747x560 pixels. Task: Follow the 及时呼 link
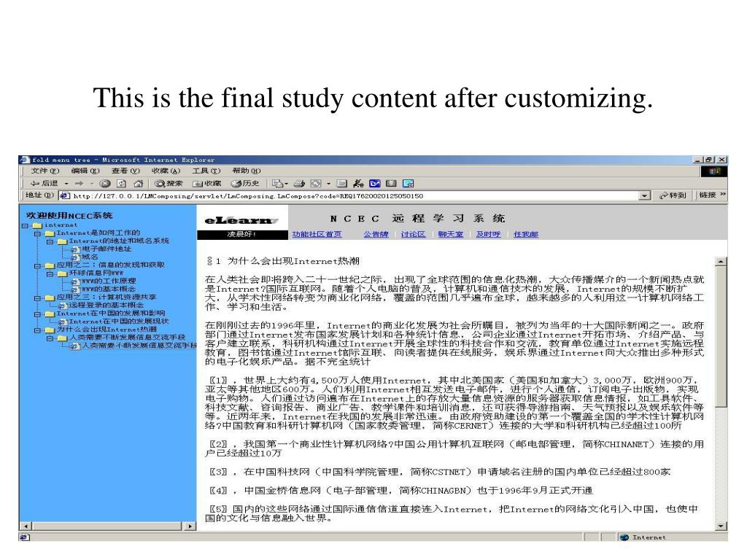488,234
